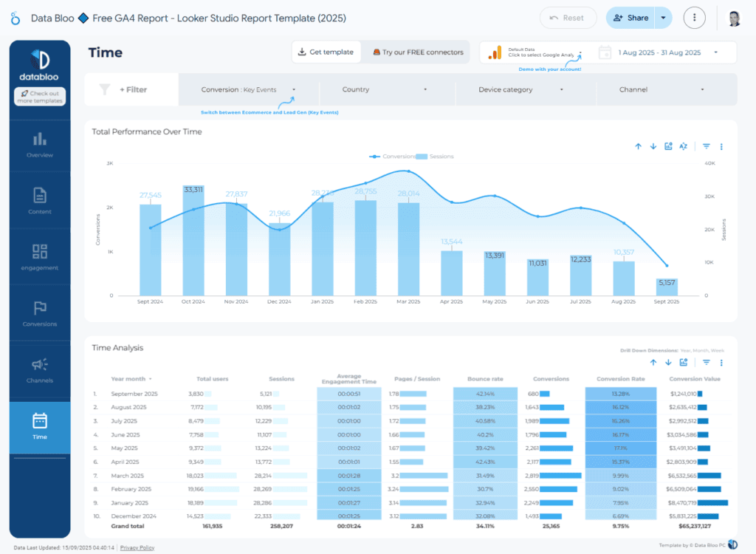Screen dimensions: 756x554
Task: Click the user profile avatar
Action: click(734, 18)
